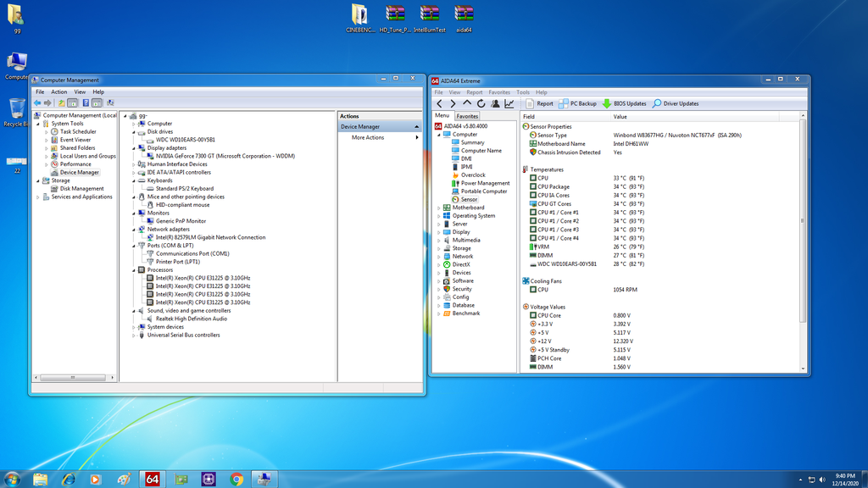Switch to the Favorites tab in AIDA64
868x488 pixels.
(467, 116)
